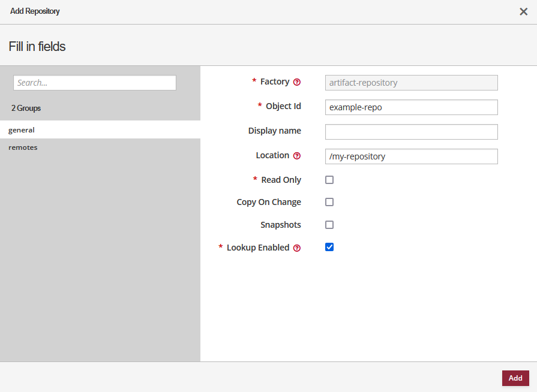Click the disabled artifact-repository Factory field
This screenshot has height=392, width=537.
tap(411, 82)
